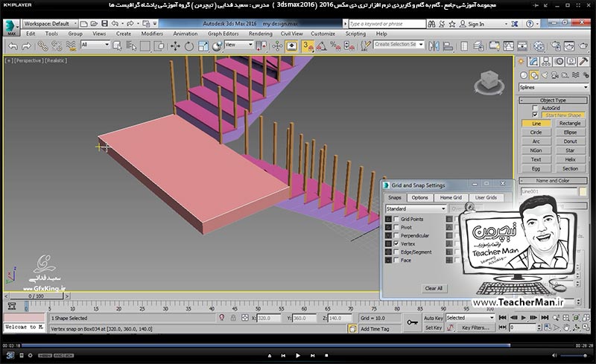Open the Workspace: Default dropdown
Viewport: 596px width, 364px height.
tap(50, 24)
